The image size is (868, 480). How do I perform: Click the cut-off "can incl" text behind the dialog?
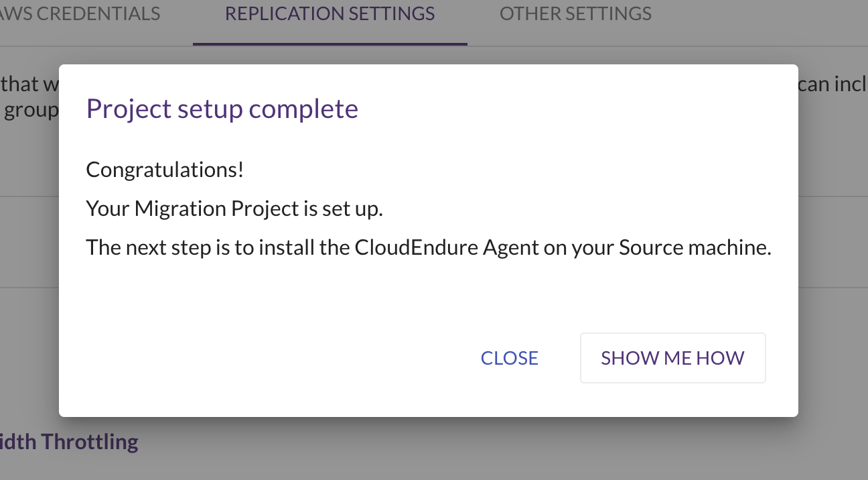[x=833, y=84]
